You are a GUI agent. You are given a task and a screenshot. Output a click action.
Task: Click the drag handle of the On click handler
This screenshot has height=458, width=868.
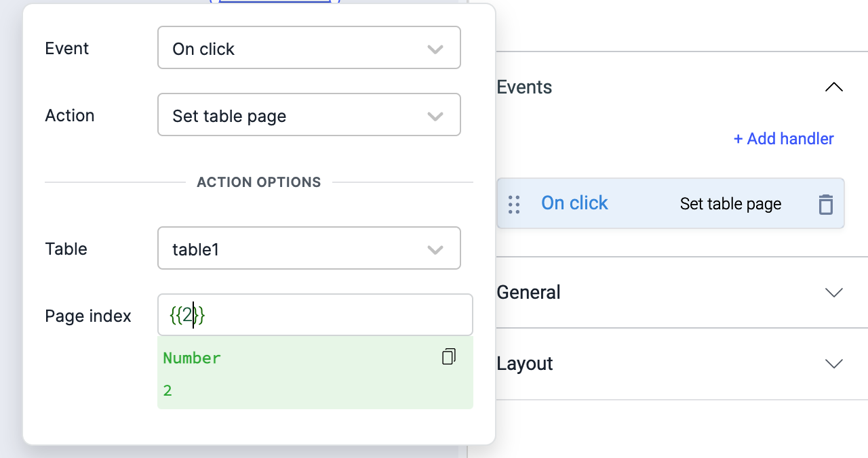(514, 204)
